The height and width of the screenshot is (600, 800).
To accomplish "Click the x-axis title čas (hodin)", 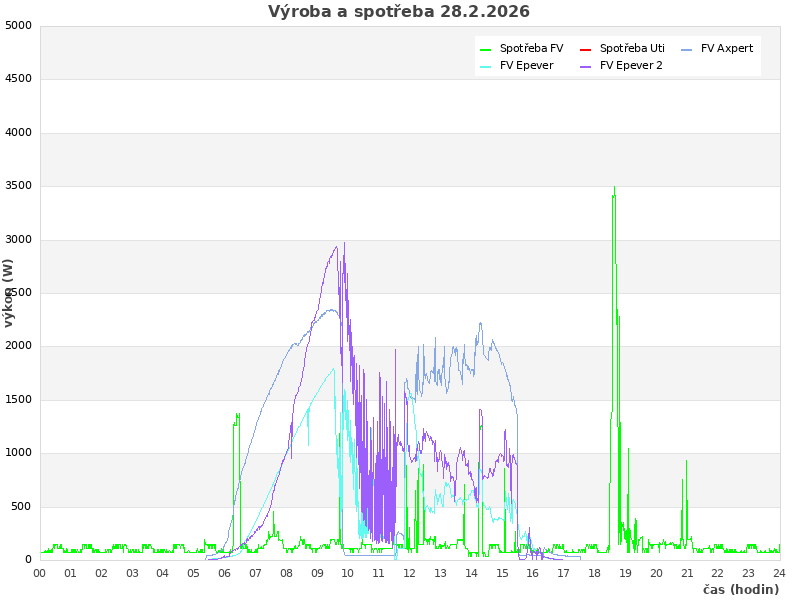I will pos(740,589).
